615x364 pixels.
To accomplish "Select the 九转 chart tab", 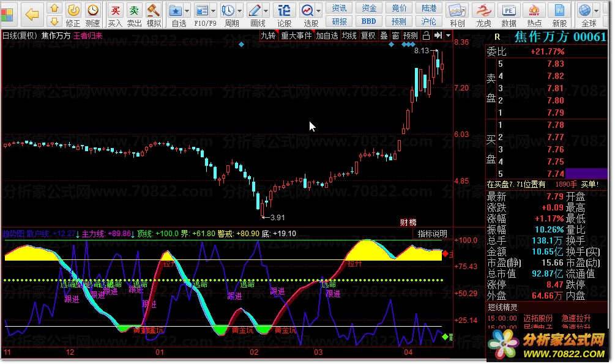I will [x=268, y=35].
